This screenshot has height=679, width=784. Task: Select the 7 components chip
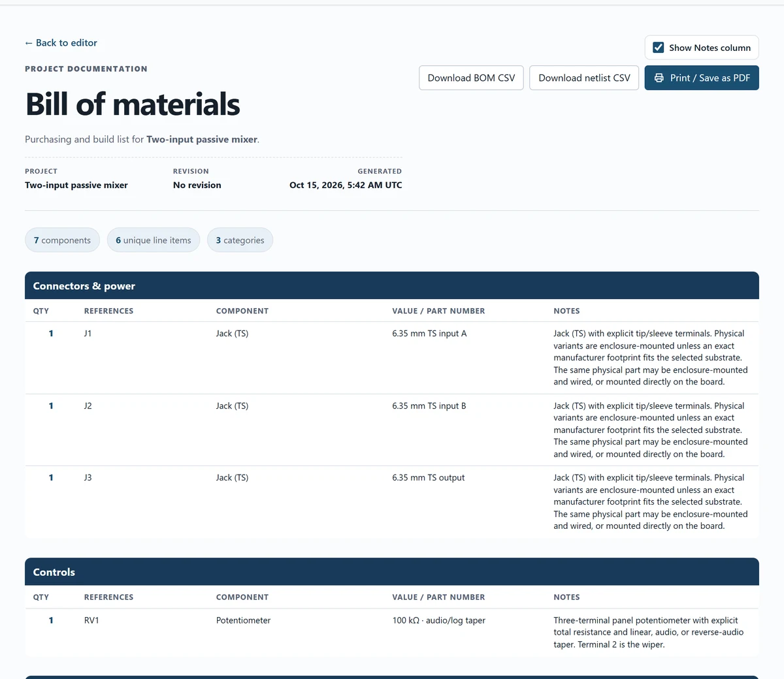tap(62, 240)
